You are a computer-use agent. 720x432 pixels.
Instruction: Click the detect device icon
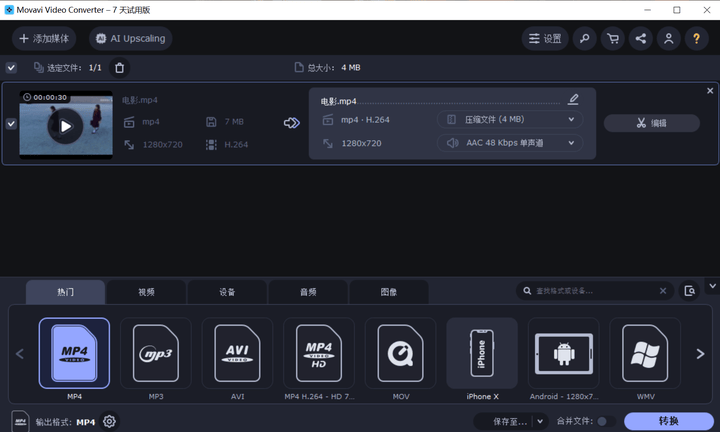tap(689, 291)
